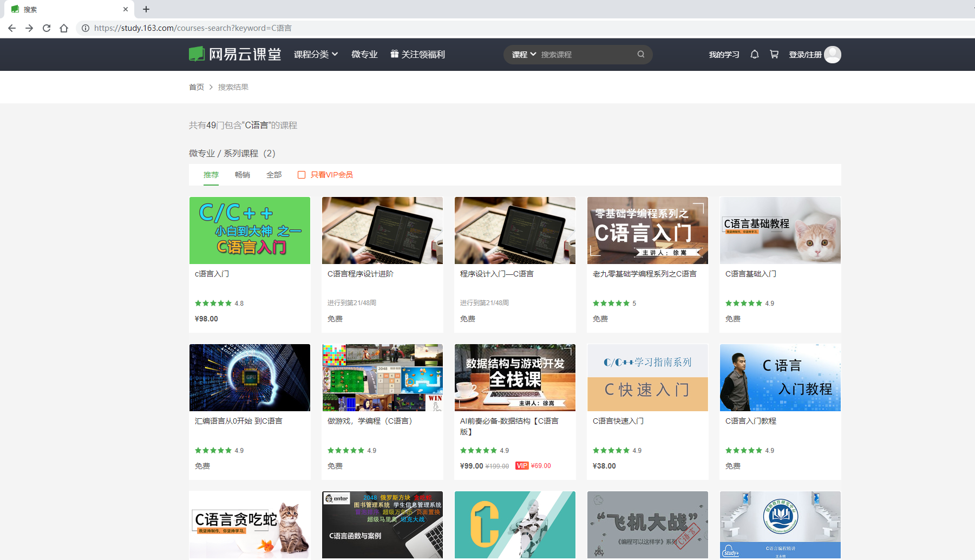Screen dimensions: 975x560
Task: Open the 课程分类 dropdown
Action: pyautogui.click(x=316, y=54)
